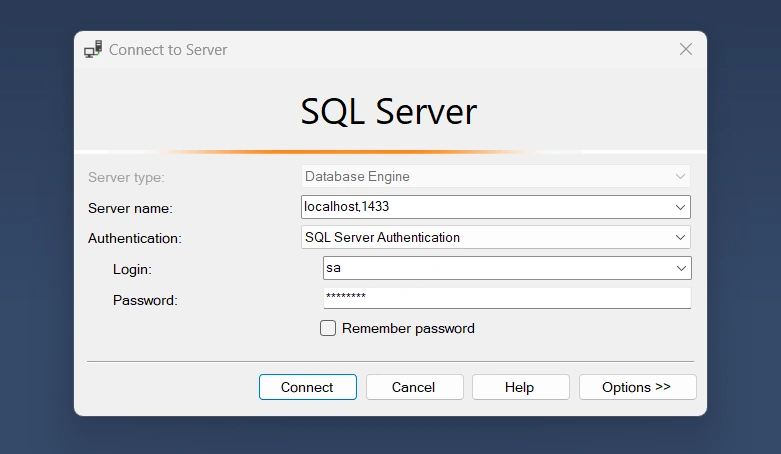The image size is (781, 454).
Task: Click the Remember password label text
Action: tap(408, 328)
